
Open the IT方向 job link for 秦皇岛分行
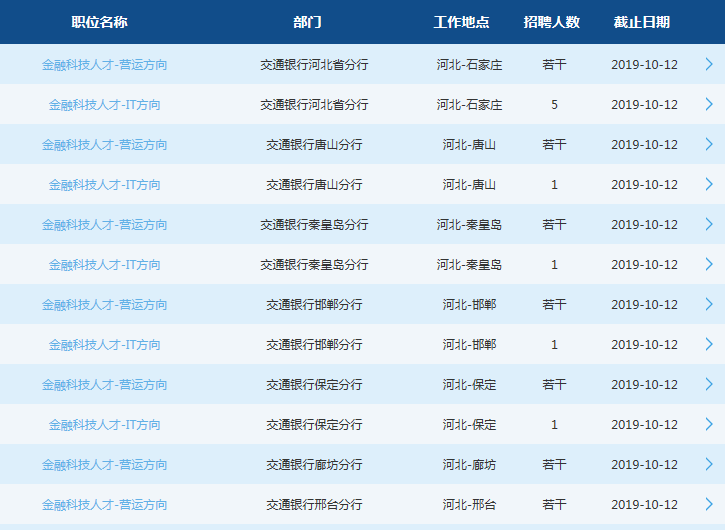pos(104,264)
